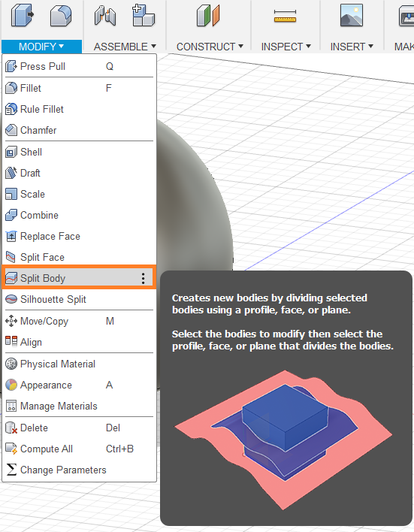This screenshot has width=414, height=532.
Task: Open the INSPECT dropdown menu
Action: point(286,47)
